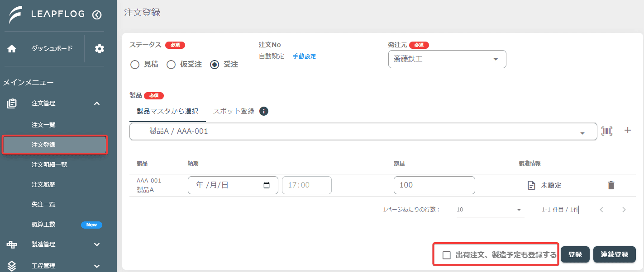Enable 出荷注文、製造予定も登録する checkbox
This screenshot has height=272, width=644.
click(447, 255)
